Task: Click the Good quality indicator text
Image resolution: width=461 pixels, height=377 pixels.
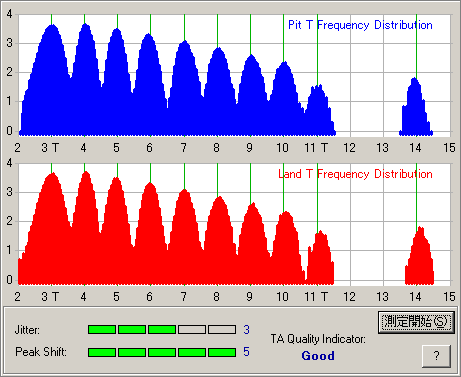Action: point(318,356)
